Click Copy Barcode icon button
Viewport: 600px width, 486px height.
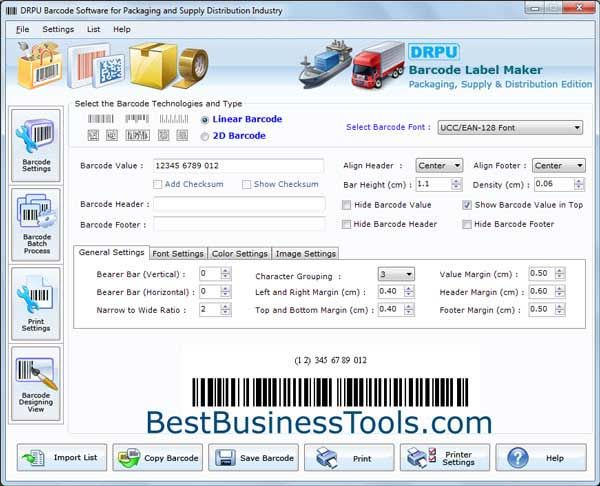point(158,457)
